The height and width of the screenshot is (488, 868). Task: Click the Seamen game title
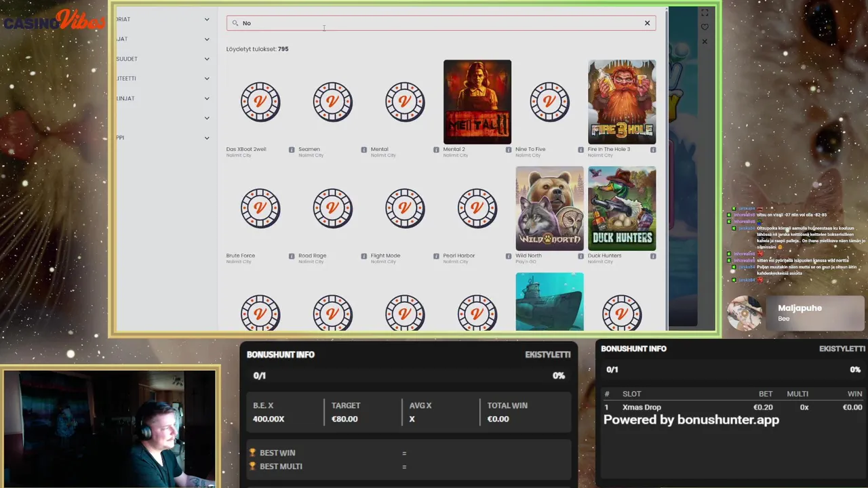click(309, 149)
